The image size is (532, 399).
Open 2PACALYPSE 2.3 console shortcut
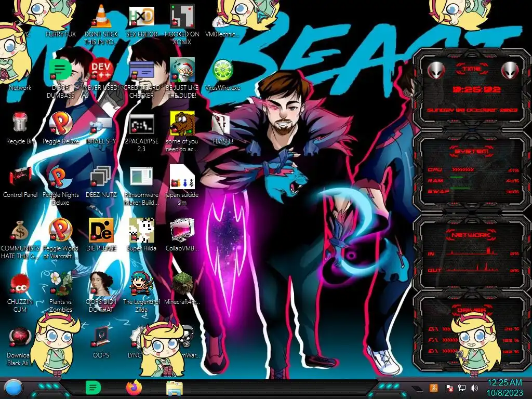(141, 124)
